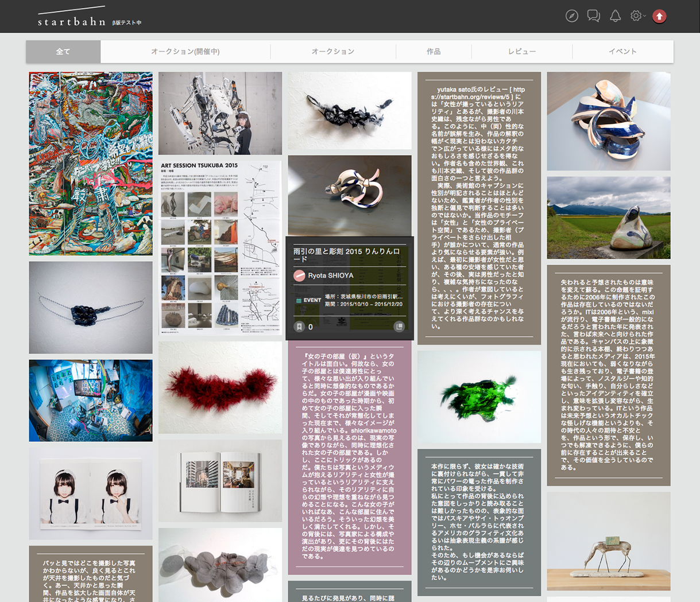Click the red upload arrow button
Image resolution: width=700 pixels, height=602 pixels.
pyautogui.click(x=659, y=17)
